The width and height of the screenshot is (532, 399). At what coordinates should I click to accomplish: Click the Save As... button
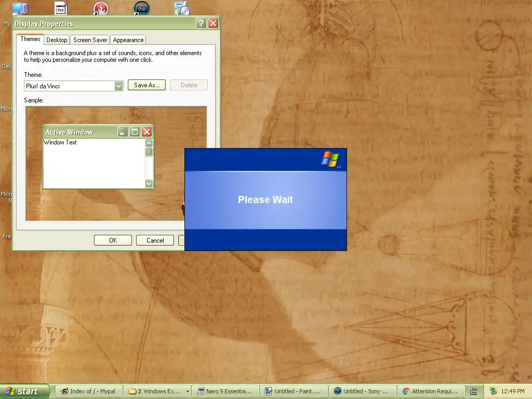click(147, 85)
